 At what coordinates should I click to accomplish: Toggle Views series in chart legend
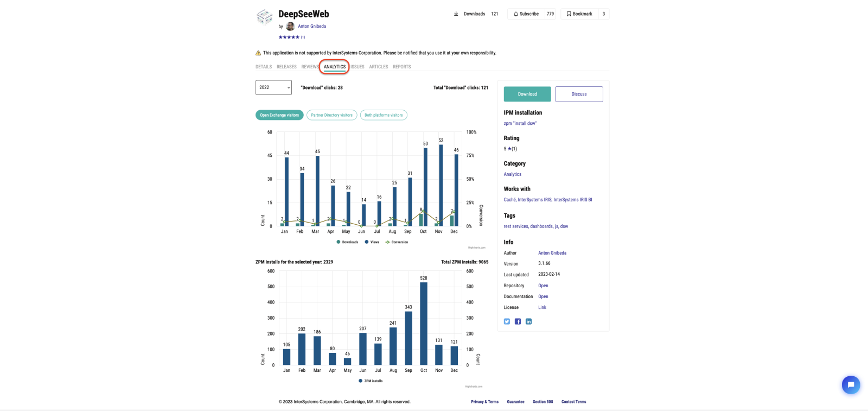coord(372,242)
